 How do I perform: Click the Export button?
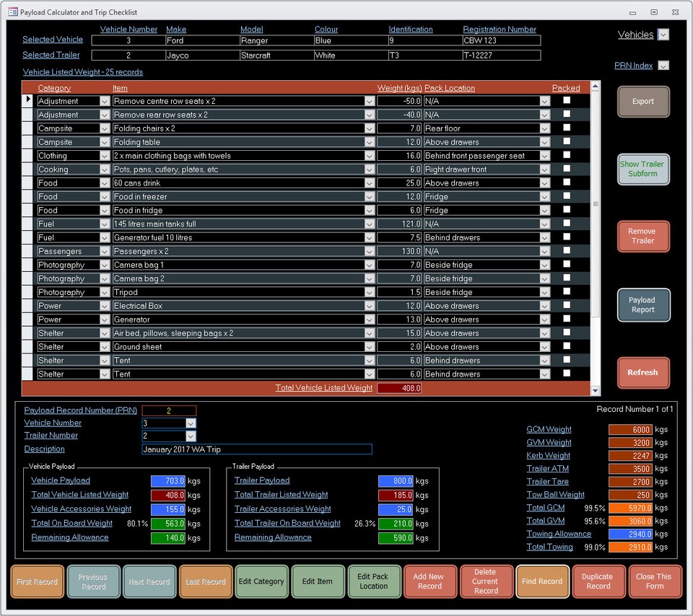[642, 101]
